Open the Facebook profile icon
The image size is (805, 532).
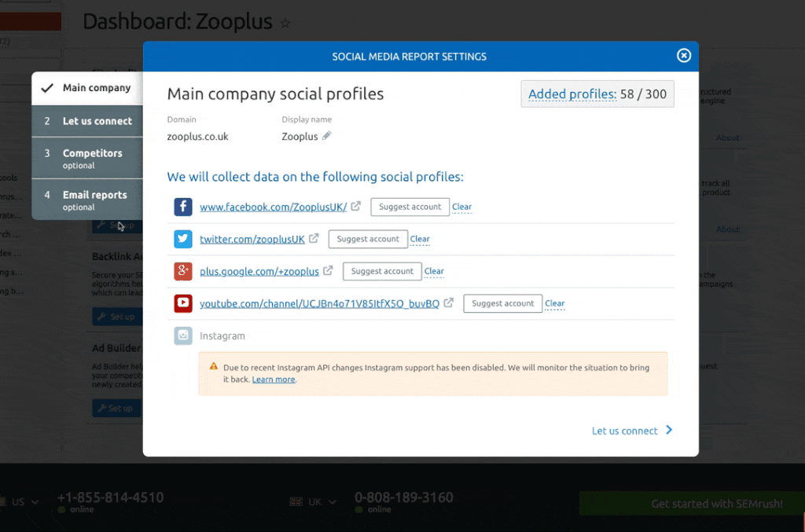coord(182,207)
